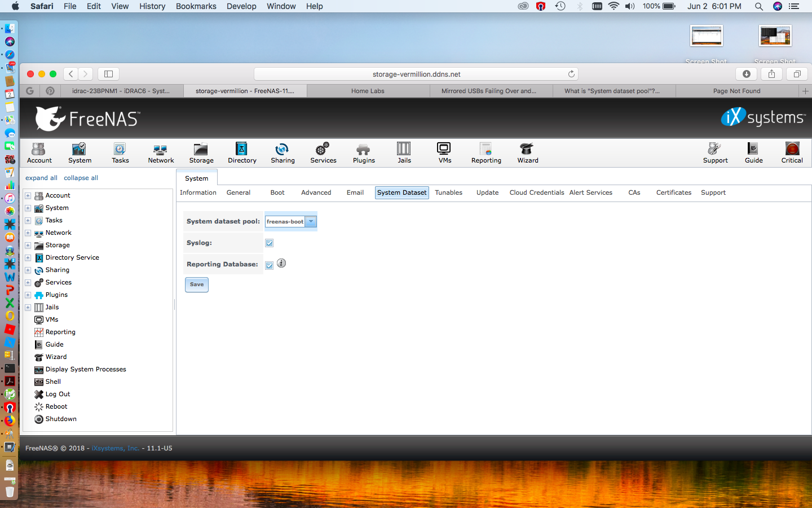Toggle the Syslog checkbox

coord(270,243)
